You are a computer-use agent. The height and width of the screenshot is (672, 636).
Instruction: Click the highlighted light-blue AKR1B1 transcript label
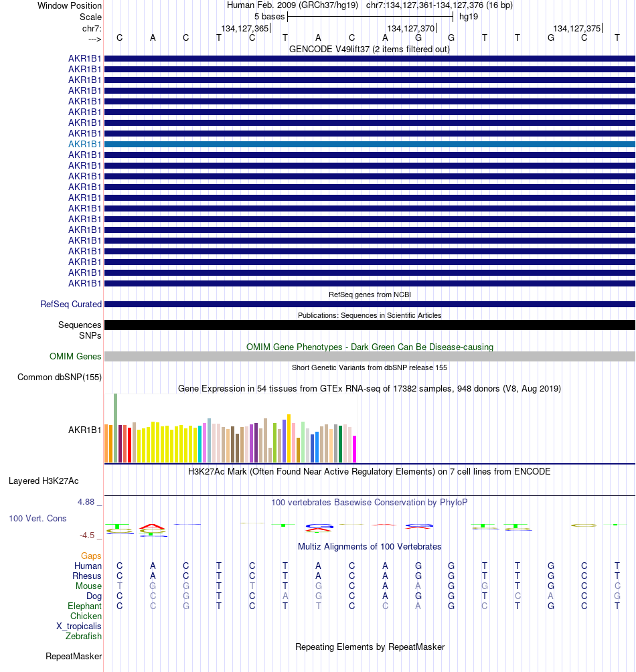pyautogui.click(x=85, y=144)
